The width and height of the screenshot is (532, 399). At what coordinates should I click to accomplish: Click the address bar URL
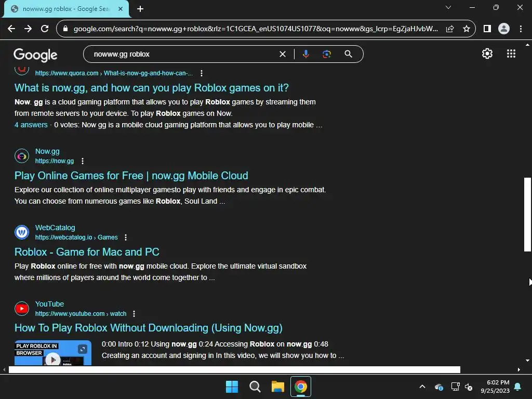(x=256, y=29)
